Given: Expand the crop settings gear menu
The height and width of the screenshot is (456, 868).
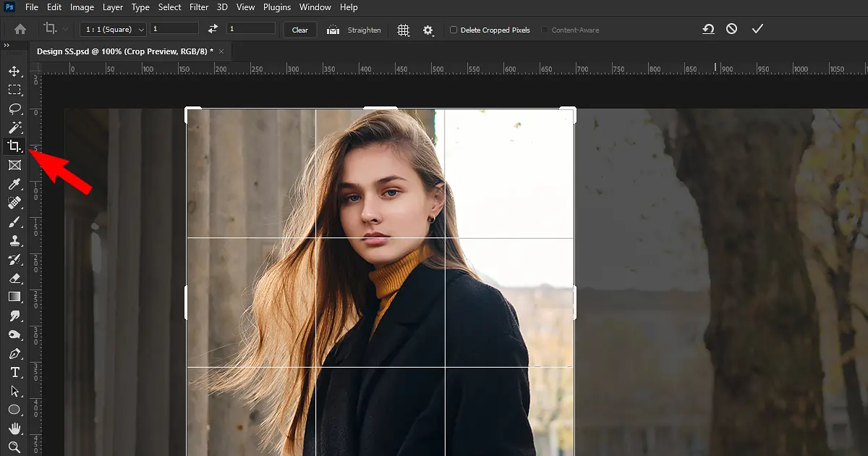Looking at the screenshot, I should point(428,30).
